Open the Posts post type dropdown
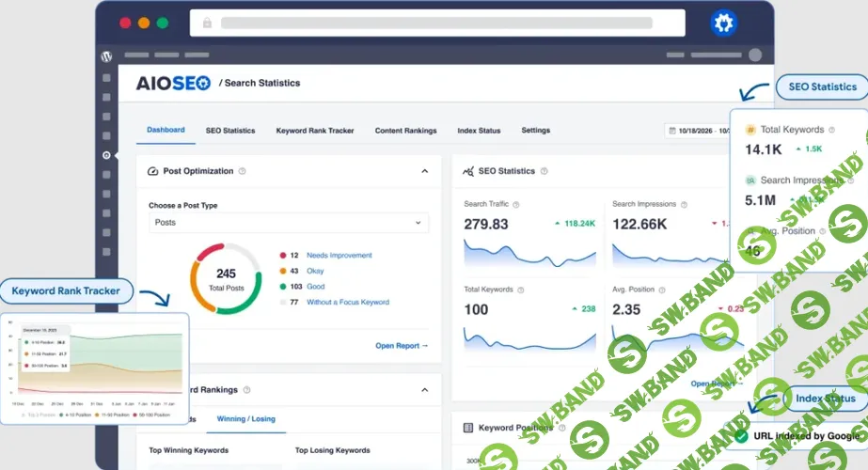The width and height of the screenshot is (868, 470). point(289,223)
